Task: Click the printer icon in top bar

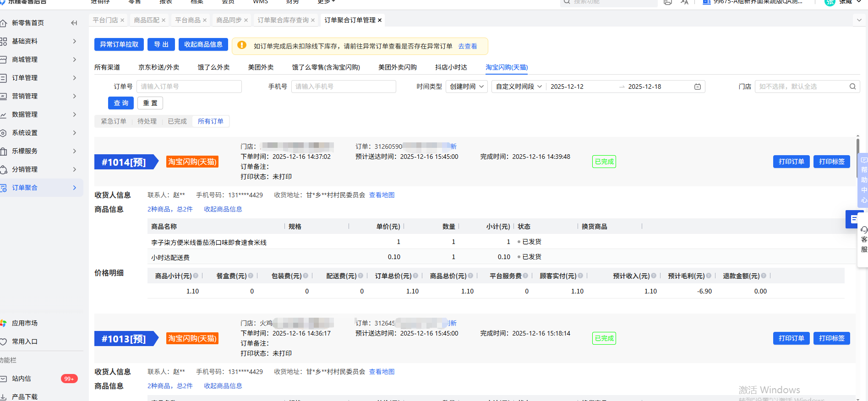Action: tap(667, 2)
